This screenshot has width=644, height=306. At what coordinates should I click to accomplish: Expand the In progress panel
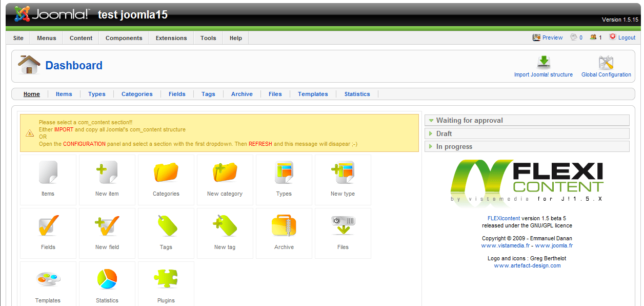pos(527,146)
